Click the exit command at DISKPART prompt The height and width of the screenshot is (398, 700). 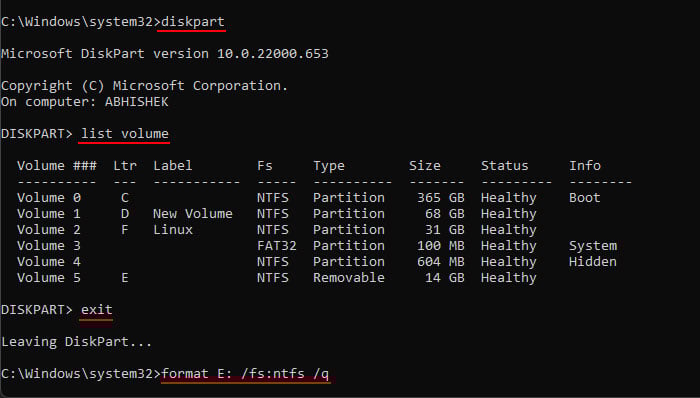(x=96, y=309)
